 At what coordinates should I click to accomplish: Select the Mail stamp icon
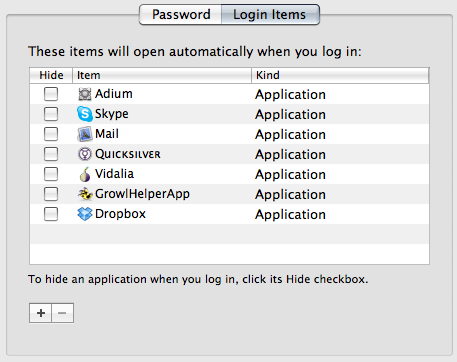pos(85,134)
